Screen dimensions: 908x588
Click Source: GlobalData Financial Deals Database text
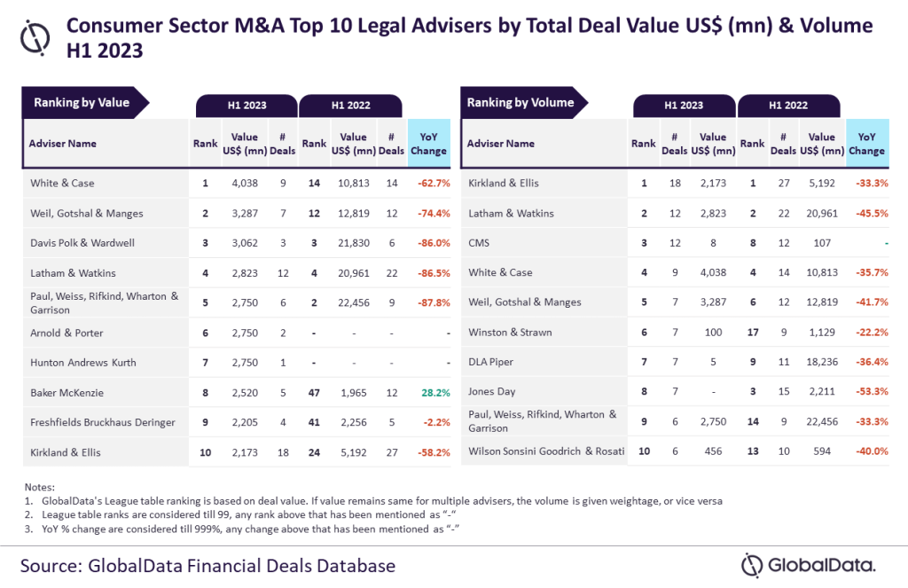(207, 566)
